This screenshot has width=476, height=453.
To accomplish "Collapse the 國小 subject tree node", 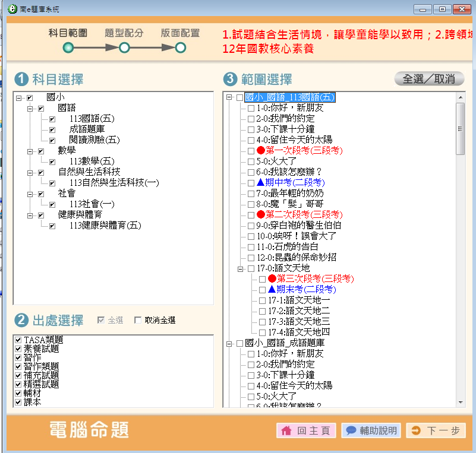I will pos(18,97).
